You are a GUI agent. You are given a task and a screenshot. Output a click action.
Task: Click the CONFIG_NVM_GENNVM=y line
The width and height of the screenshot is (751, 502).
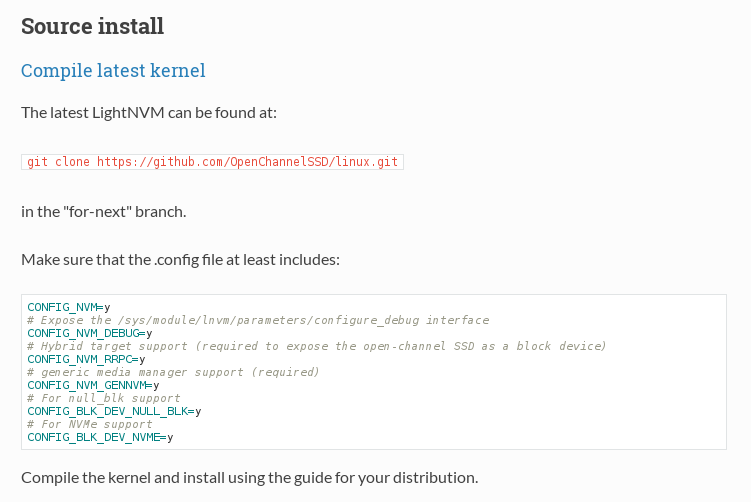tap(93, 385)
